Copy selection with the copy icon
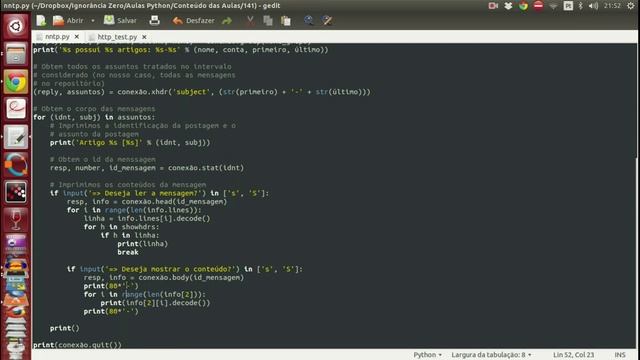The height and width of the screenshot is (360, 640). pyautogui.click(x=268, y=20)
